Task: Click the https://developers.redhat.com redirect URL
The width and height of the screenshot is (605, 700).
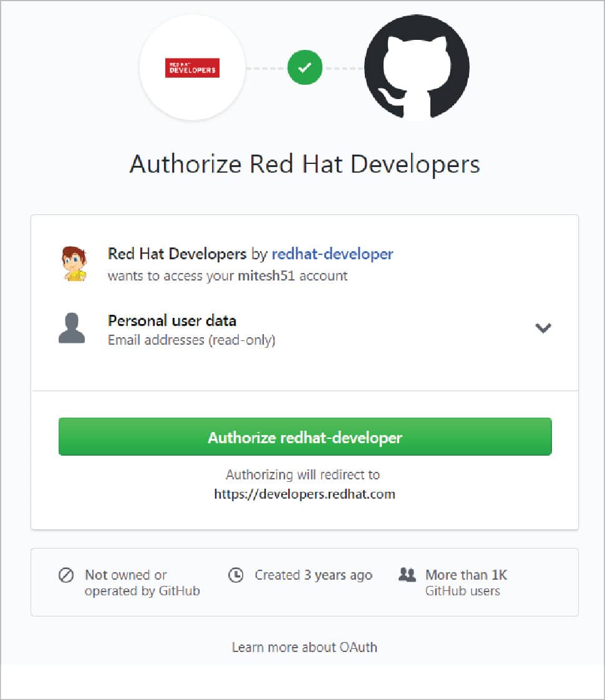Action: [x=304, y=494]
